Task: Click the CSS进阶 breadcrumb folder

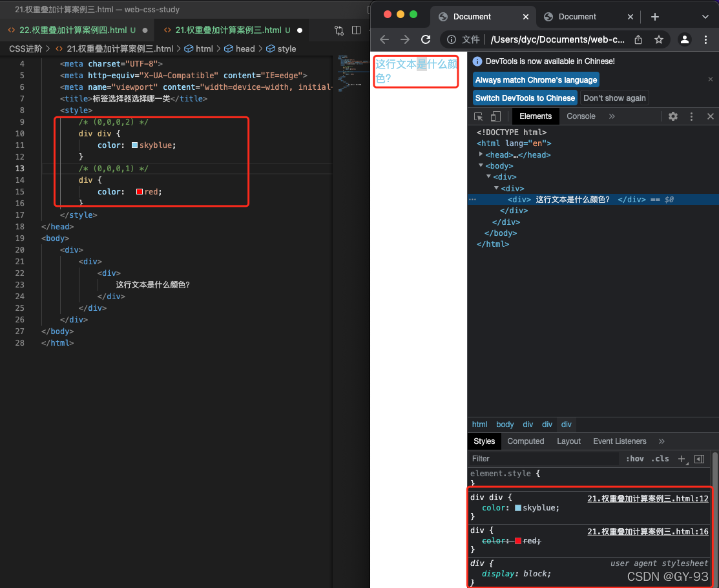Action: click(x=26, y=48)
